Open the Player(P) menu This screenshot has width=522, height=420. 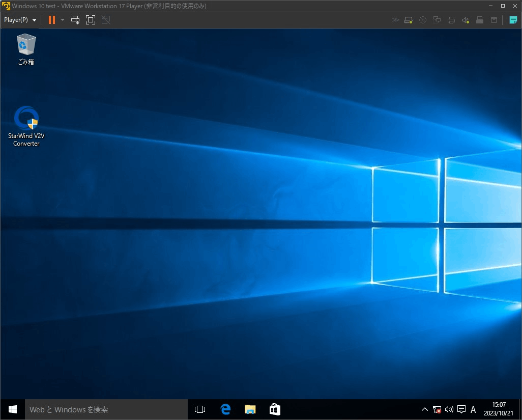tap(20, 20)
